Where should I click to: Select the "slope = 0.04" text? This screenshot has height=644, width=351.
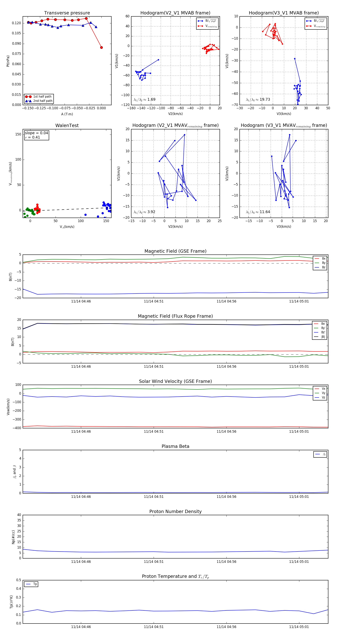pyautogui.click(x=36, y=133)
